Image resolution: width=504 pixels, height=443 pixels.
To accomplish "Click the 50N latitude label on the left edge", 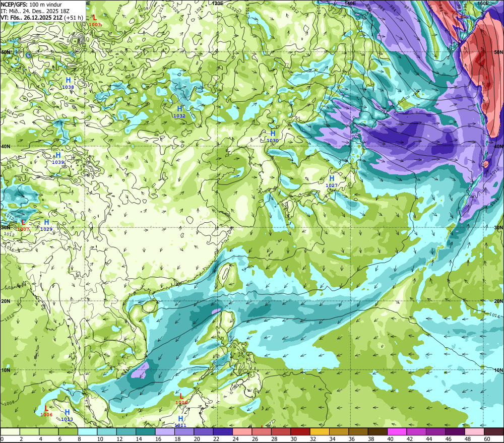I will tap(5, 52).
